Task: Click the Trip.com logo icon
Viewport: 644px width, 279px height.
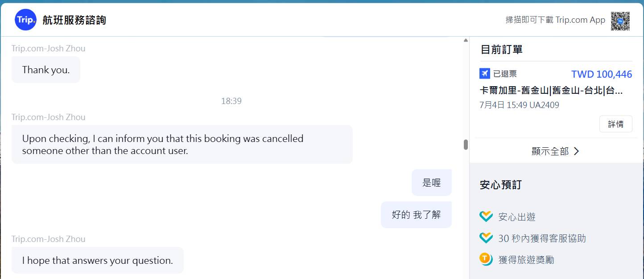Action: click(x=25, y=20)
